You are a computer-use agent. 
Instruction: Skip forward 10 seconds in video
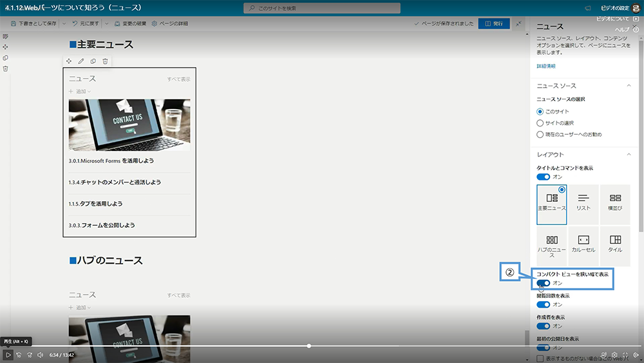[x=30, y=355]
